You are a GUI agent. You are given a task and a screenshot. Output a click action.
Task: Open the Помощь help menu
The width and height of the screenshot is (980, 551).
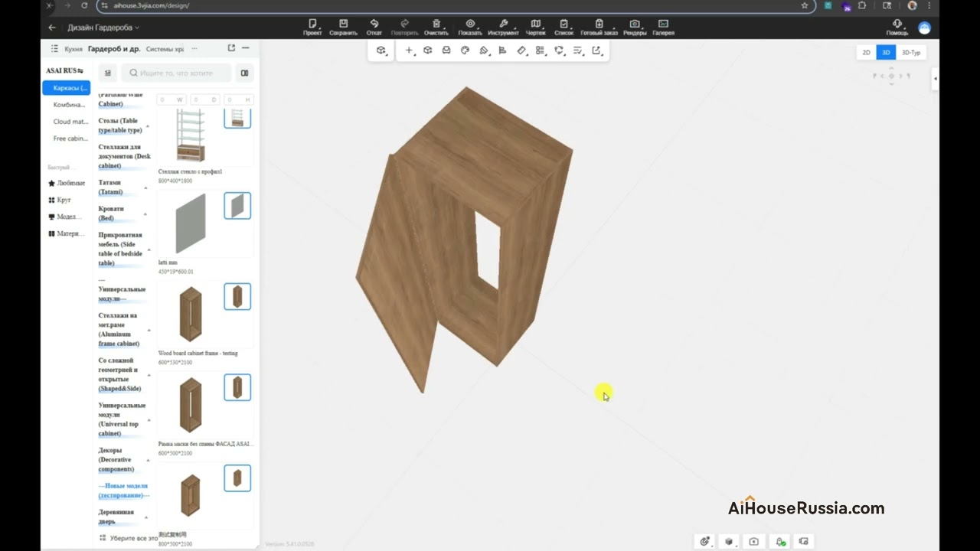[897, 28]
